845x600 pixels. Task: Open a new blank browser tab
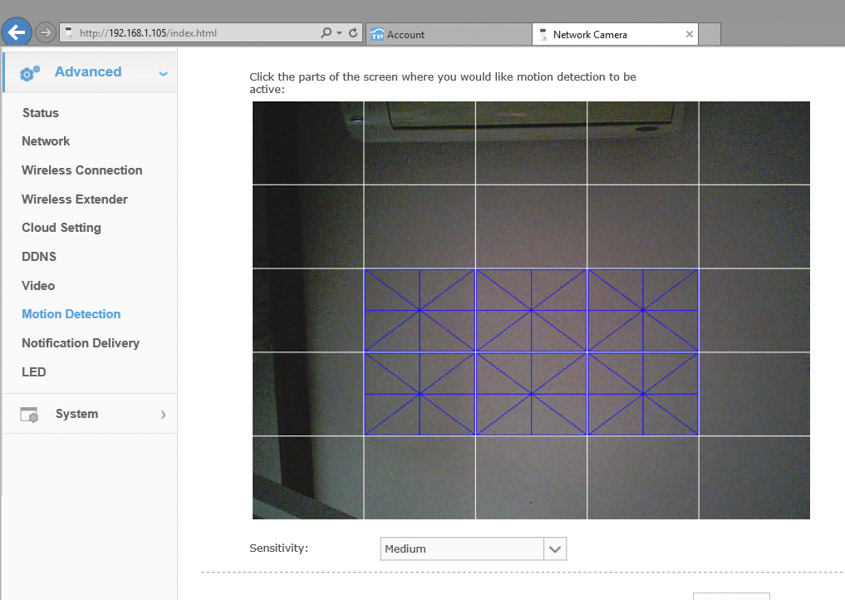tap(710, 35)
